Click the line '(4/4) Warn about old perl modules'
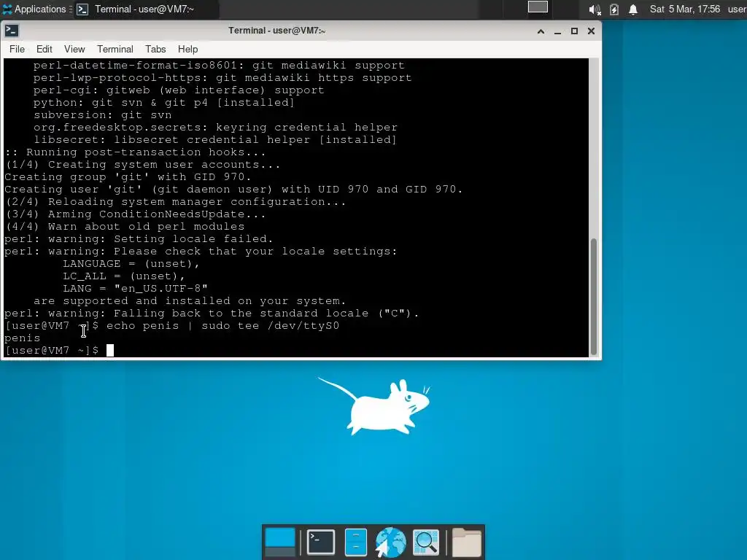This screenshot has height=560, width=747. (124, 227)
